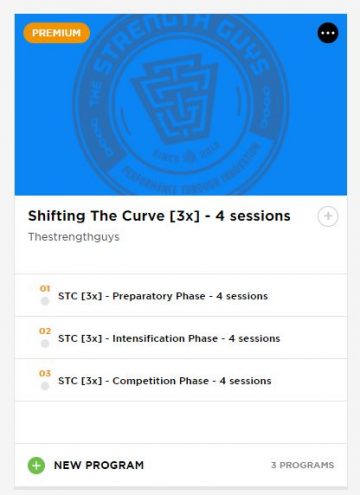The width and height of the screenshot is (360, 495).
Task: Select the orange 02 program number
Action: (45, 331)
